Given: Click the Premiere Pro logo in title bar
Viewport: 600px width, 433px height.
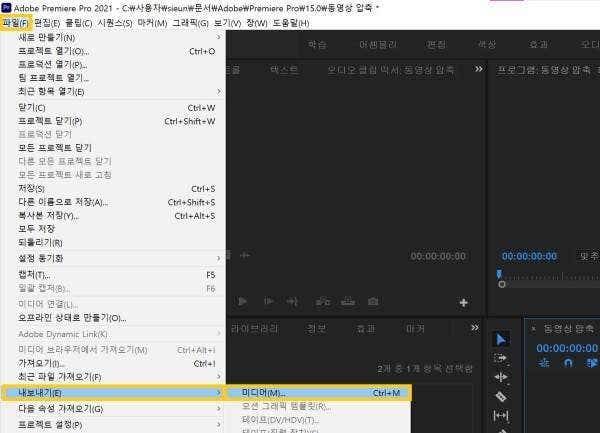Looking at the screenshot, I should pos(7,7).
